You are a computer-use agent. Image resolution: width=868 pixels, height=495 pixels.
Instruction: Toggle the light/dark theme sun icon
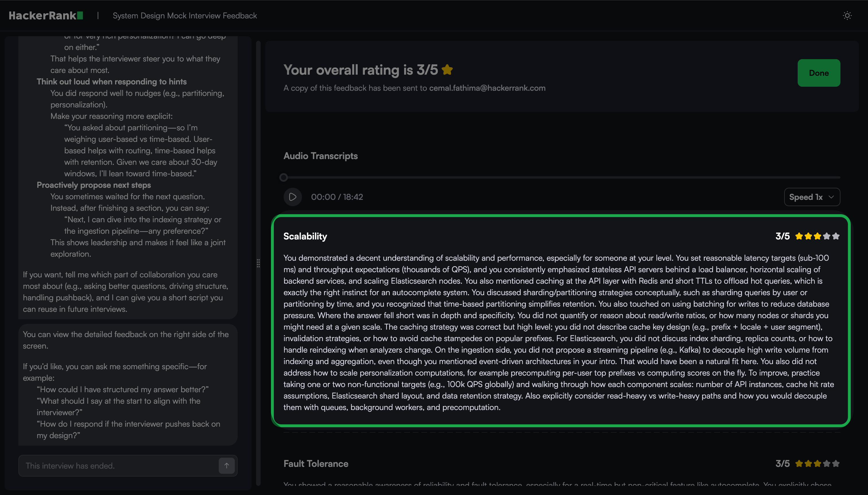(847, 16)
